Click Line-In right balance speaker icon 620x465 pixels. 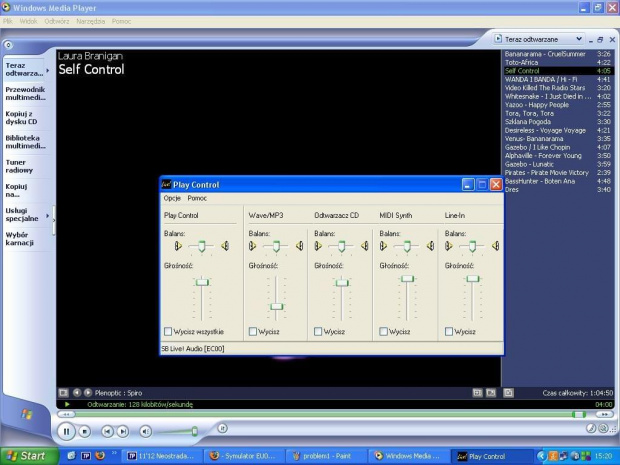pos(495,246)
